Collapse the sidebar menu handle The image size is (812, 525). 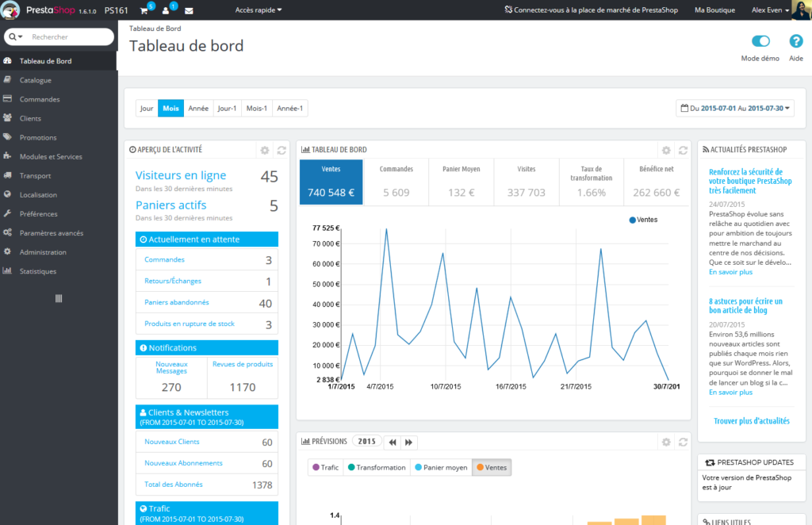coord(59,298)
